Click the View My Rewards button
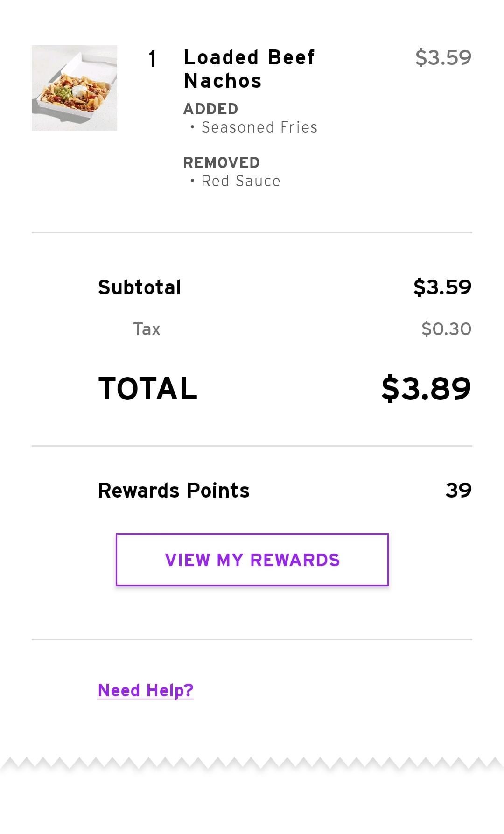 click(x=252, y=560)
